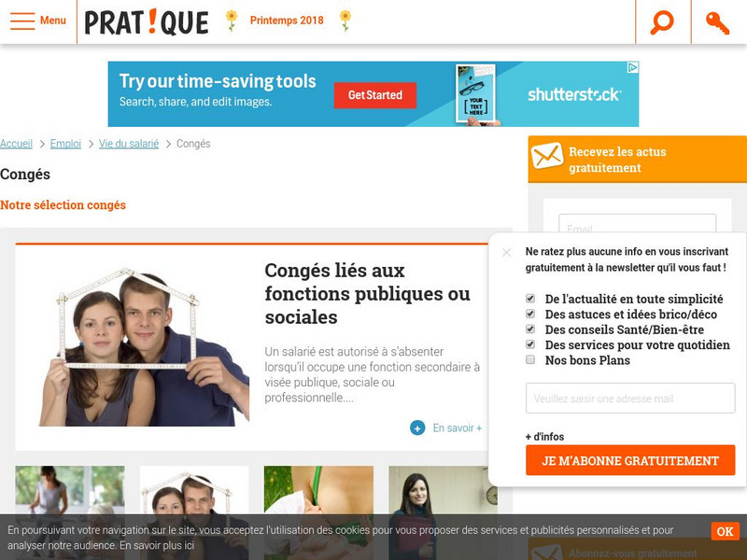Open the hamburger Menu icon
Screen dimensions: 747x560
[x=22, y=21]
